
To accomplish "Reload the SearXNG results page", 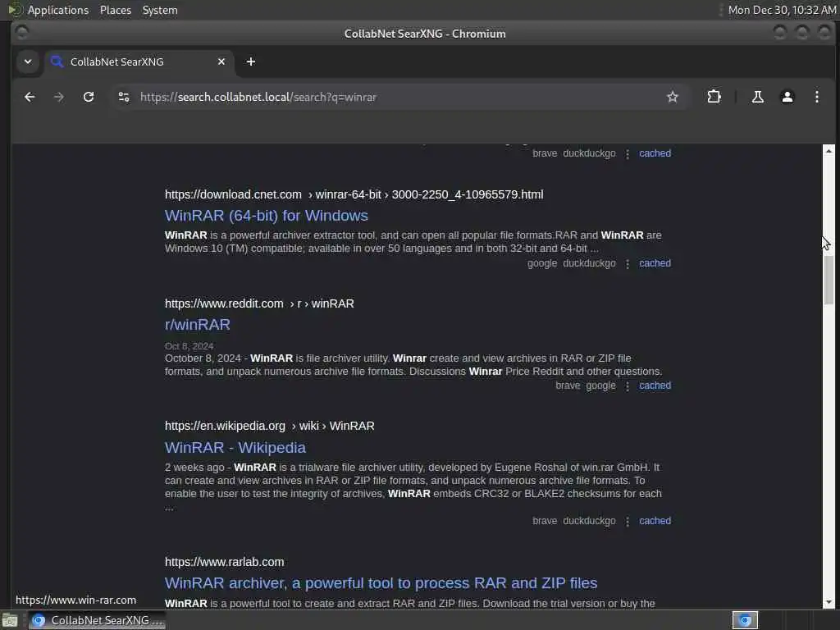I will [x=89, y=97].
